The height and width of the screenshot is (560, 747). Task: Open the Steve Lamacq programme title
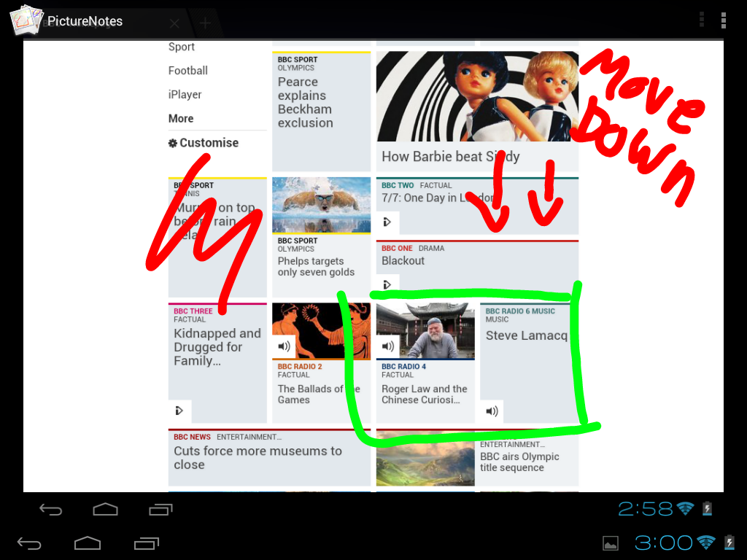(x=527, y=335)
